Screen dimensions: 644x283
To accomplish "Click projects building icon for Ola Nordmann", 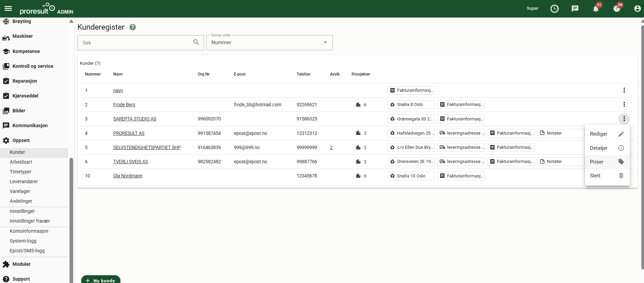I will [x=358, y=176].
